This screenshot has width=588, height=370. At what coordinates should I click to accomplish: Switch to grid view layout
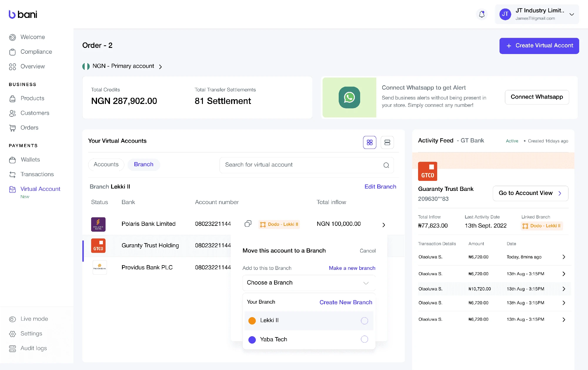370,142
